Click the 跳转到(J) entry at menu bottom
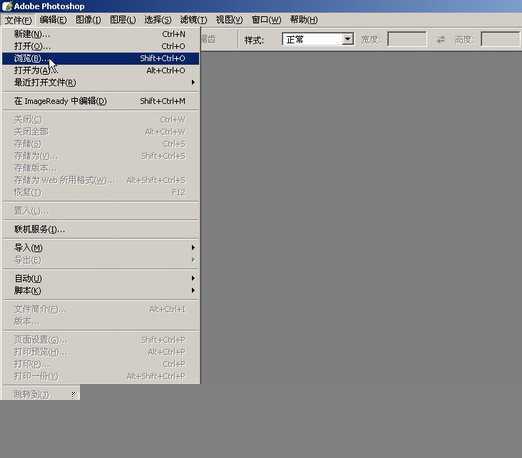Viewport: 522px width, 458px height. pyautogui.click(x=41, y=395)
